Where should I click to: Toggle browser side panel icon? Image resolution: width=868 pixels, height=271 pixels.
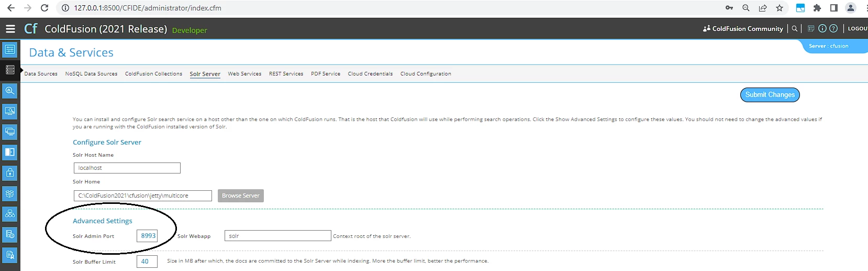tap(834, 8)
